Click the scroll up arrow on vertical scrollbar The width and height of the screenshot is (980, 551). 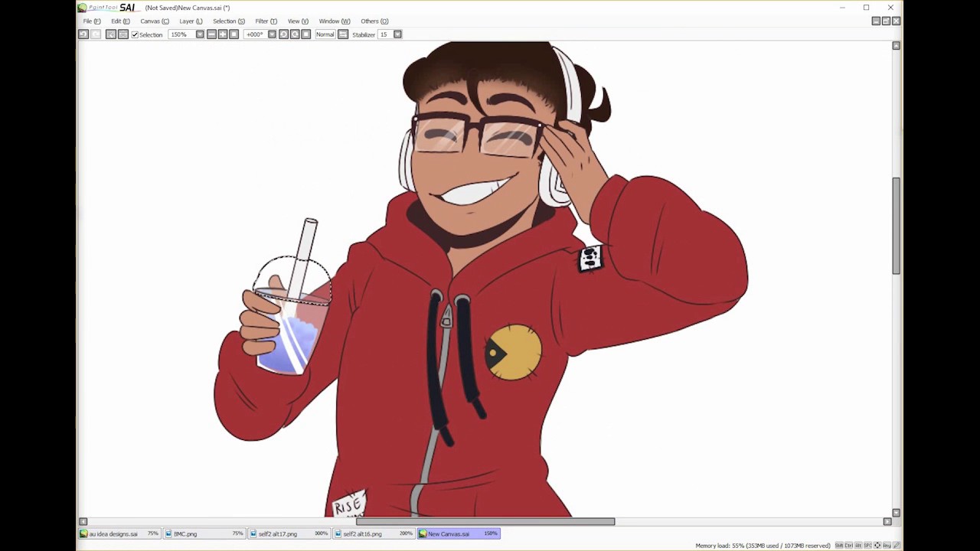tap(896, 46)
